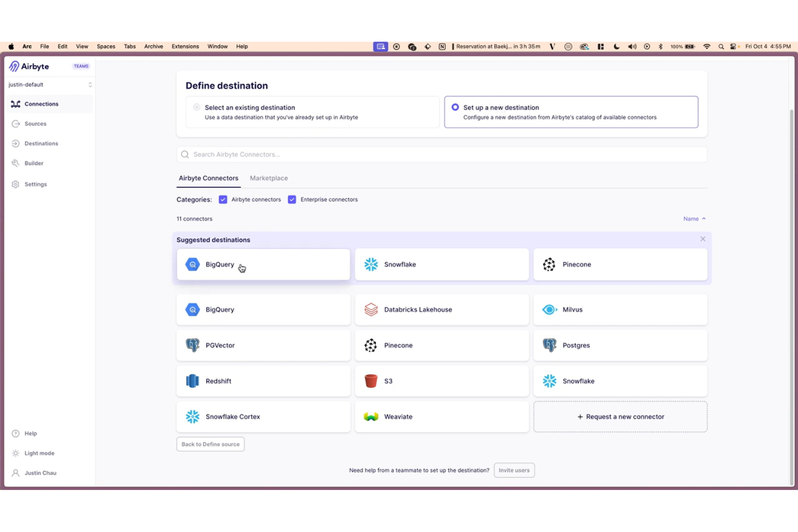The height and width of the screenshot is (532, 798).
Task: Toggle the Name sort order
Action: [694, 219]
